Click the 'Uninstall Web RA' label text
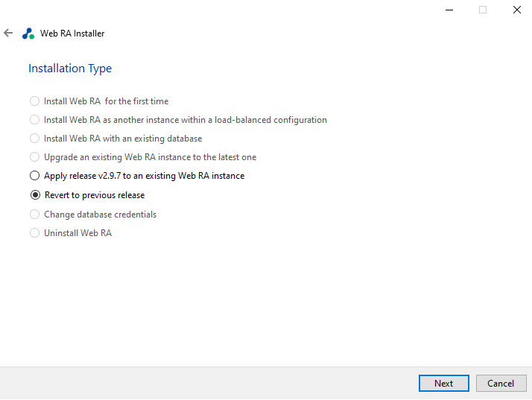 pyautogui.click(x=78, y=233)
